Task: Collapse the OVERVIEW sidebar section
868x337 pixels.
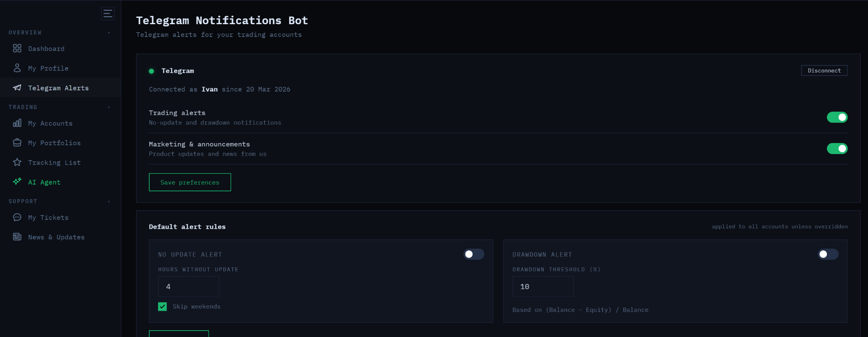Action: pyautogui.click(x=109, y=32)
